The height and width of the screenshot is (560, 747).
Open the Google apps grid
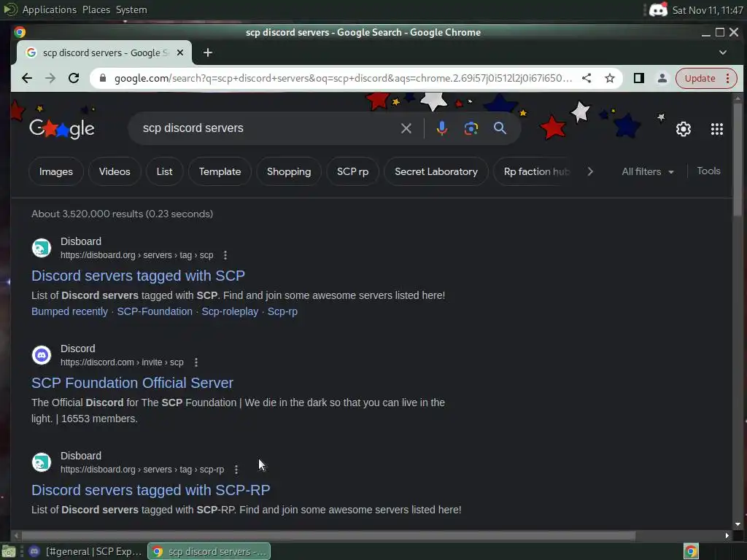(717, 128)
